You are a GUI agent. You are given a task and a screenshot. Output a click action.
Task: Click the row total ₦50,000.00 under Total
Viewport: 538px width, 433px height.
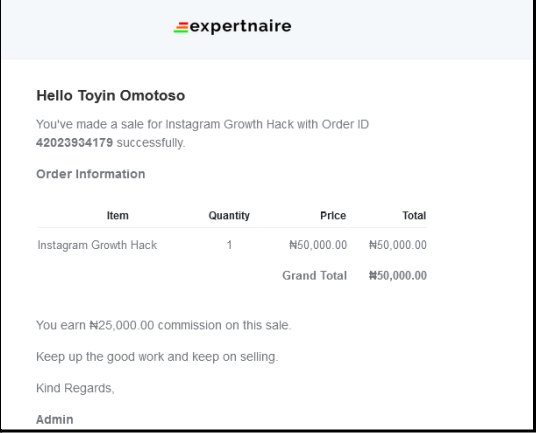pos(398,245)
